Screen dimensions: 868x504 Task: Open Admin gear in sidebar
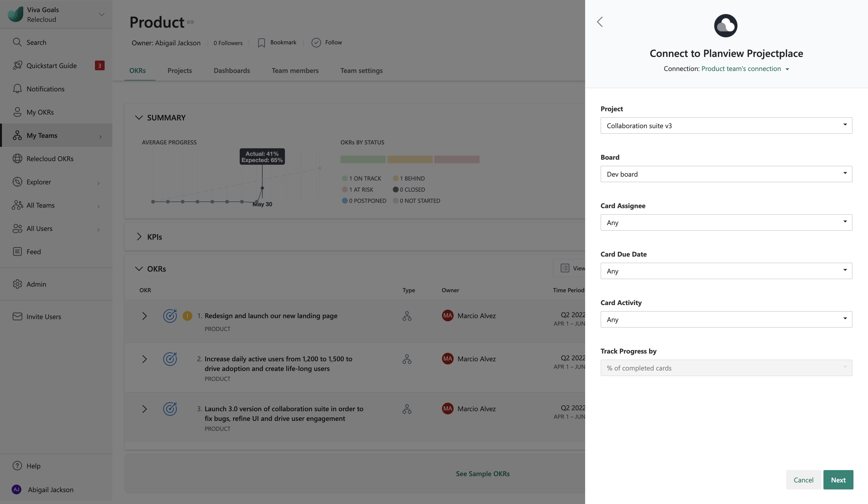point(17,284)
